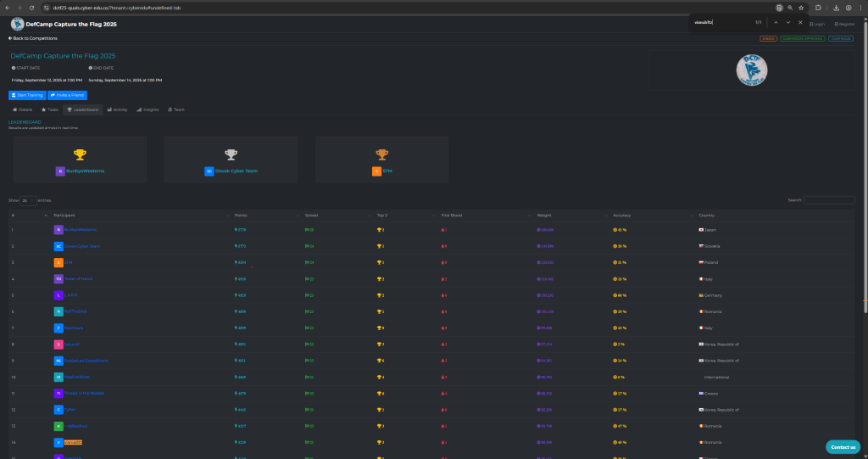Click the gold trophy above BunkyoWesterns
The height and width of the screenshot is (459, 868).
80,154
